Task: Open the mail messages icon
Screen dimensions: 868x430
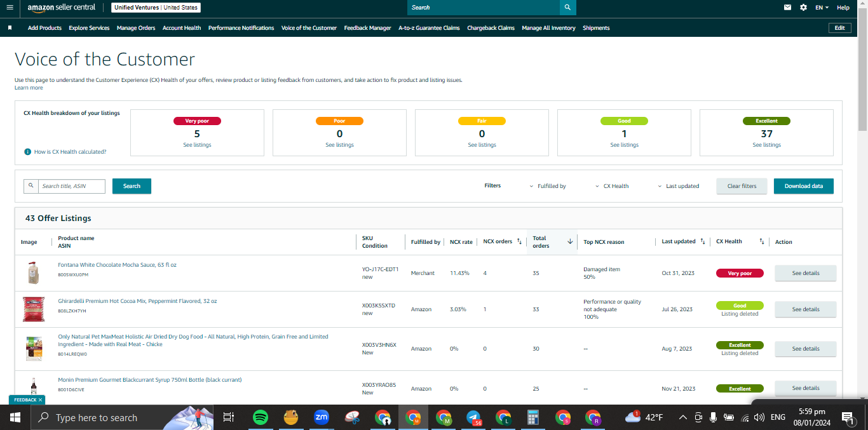Action: pyautogui.click(x=788, y=8)
